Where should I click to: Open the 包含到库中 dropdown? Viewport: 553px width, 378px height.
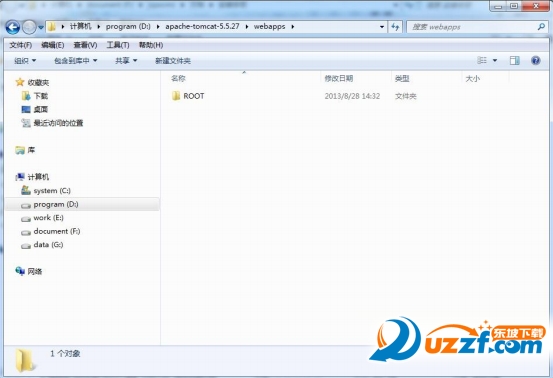(x=75, y=61)
